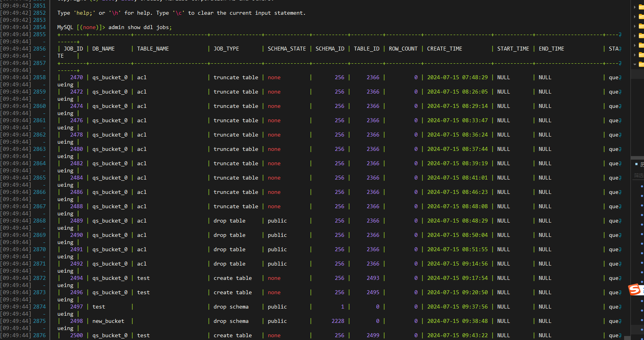The width and height of the screenshot is (644, 340).
Task: Click the JOB_TYPE column header text
Action: pyautogui.click(x=226, y=49)
